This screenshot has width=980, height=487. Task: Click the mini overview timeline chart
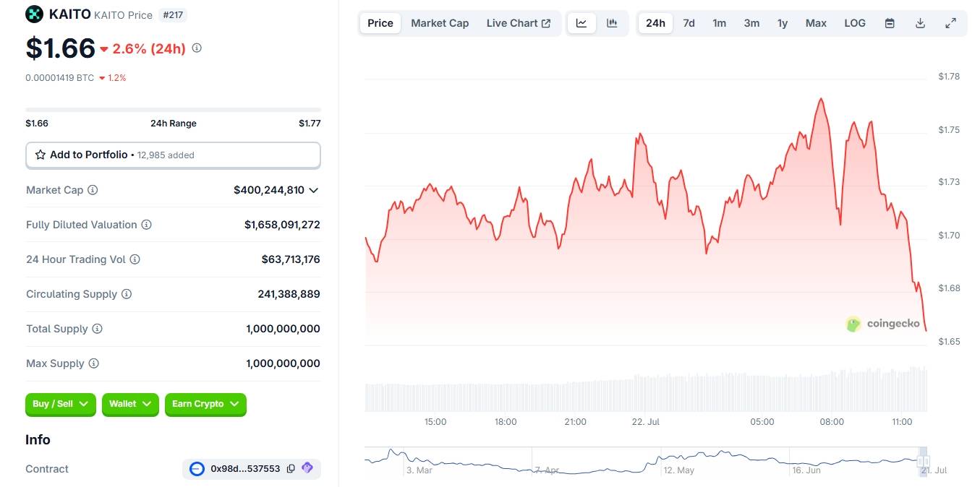pos(645,461)
